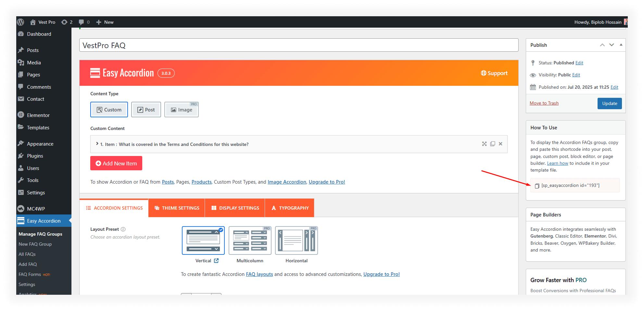Image resolution: width=644 pixels, height=311 pixels.
Task: Collapse the Publish panel toggle triangle
Action: coord(621,45)
